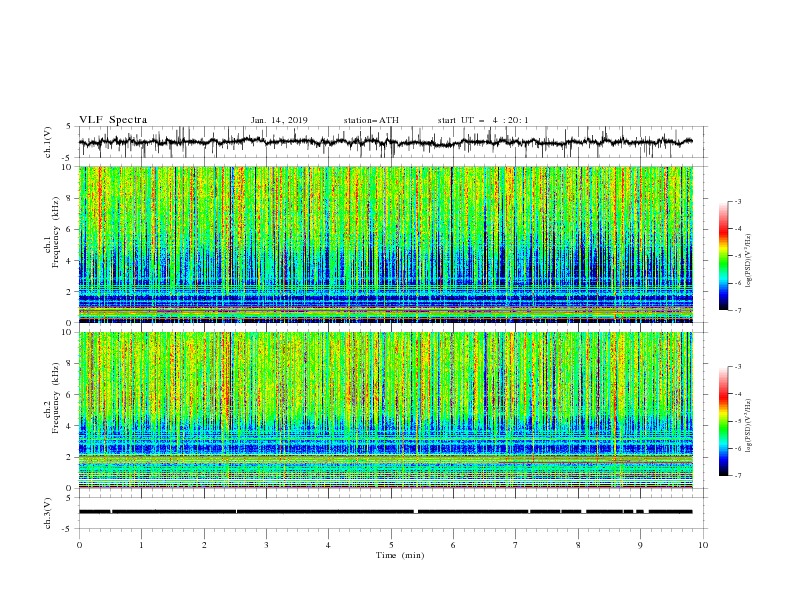Click tick label "6" on the Time axis
The height and width of the screenshot is (612, 792).
[453, 545]
